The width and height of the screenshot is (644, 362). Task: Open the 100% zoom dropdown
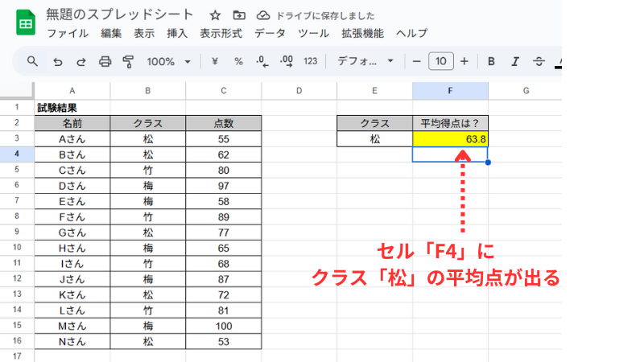pyautogui.click(x=169, y=62)
